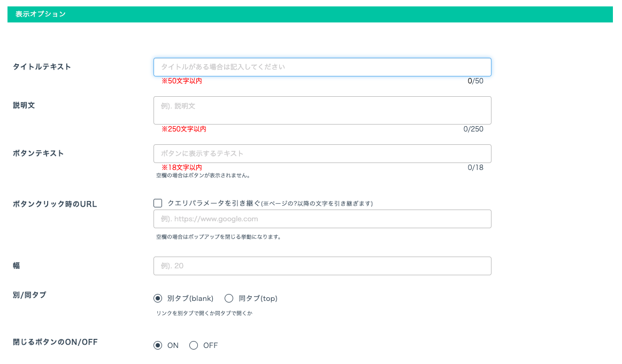Viewport: 622px width, 364px height.
Task: Select the 同タブ(top) radio button
Action: [x=229, y=298]
